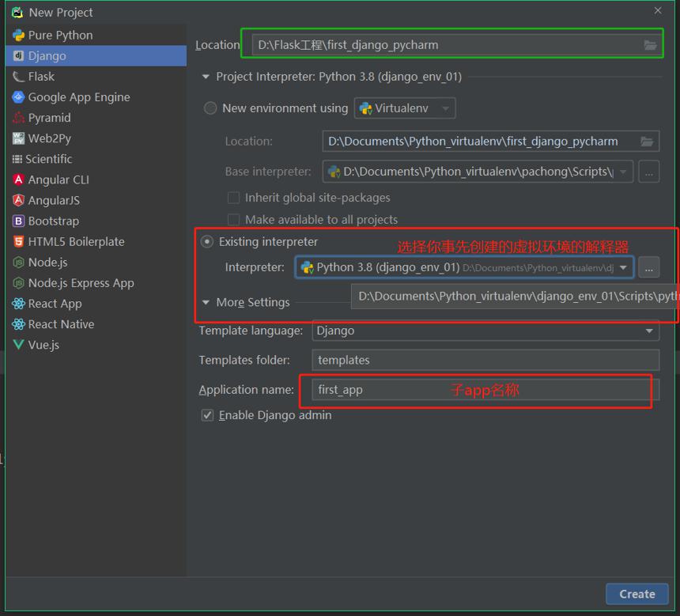Open the Template language dropdown

(x=485, y=331)
